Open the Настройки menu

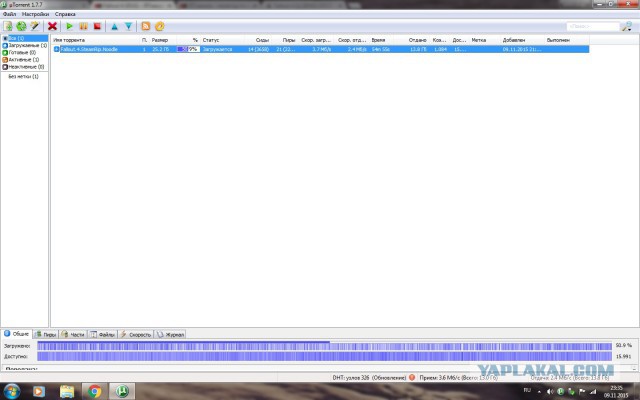click(35, 14)
